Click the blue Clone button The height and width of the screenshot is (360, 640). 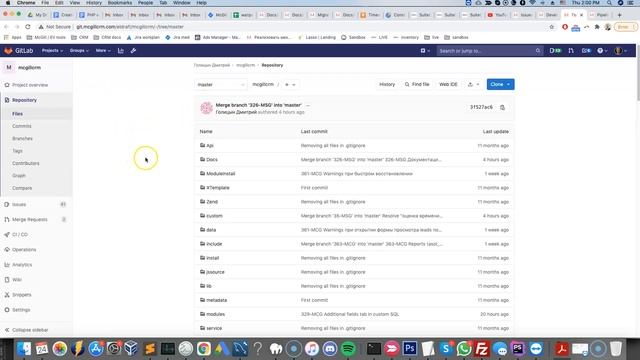coord(500,84)
